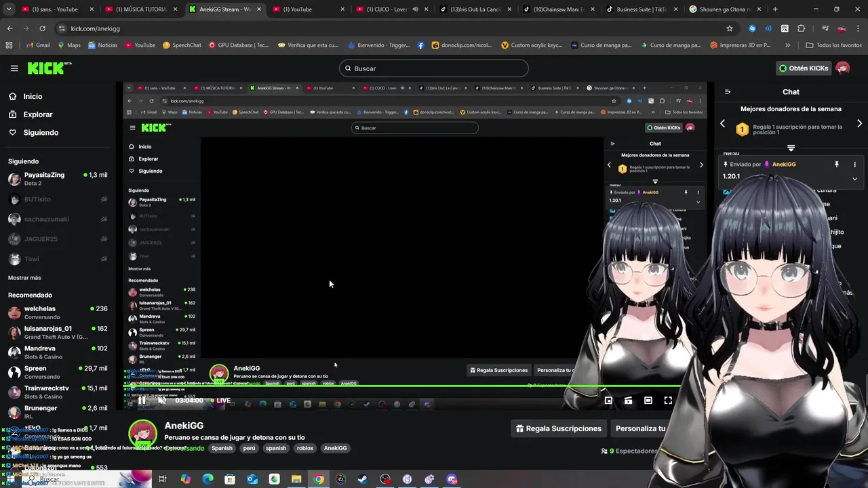The image size is (868, 488).
Task: Pause the live stream
Action: click(x=142, y=401)
